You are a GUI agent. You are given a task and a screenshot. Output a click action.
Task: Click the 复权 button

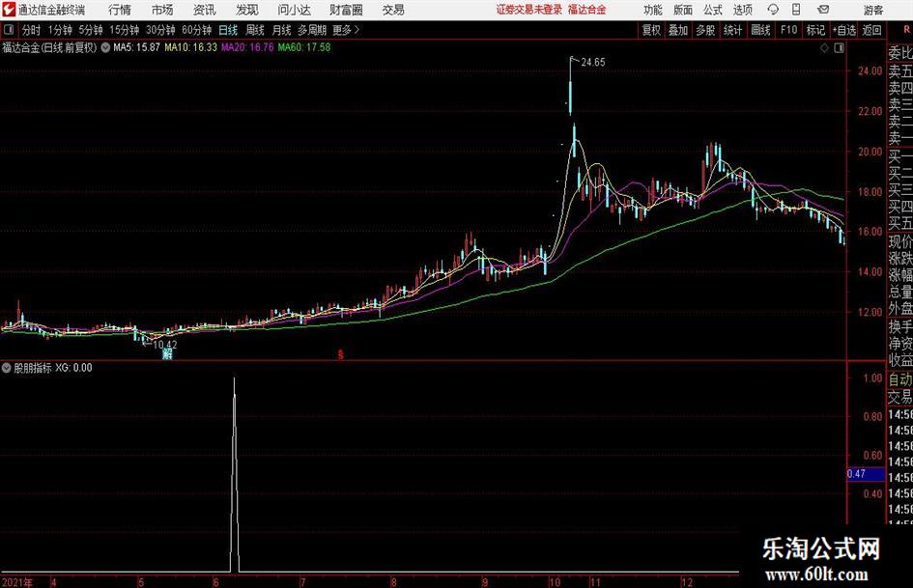tap(651, 30)
